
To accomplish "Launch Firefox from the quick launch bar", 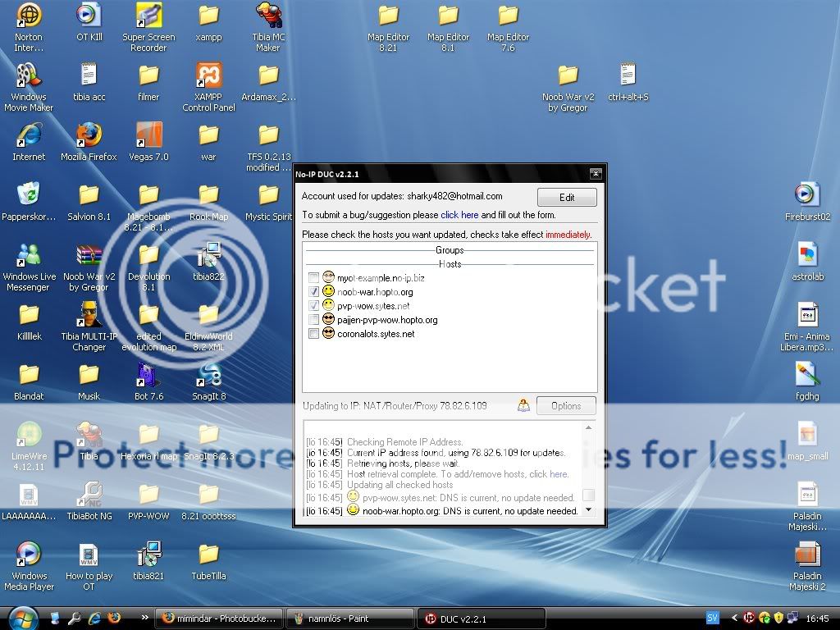I will (113, 618).
